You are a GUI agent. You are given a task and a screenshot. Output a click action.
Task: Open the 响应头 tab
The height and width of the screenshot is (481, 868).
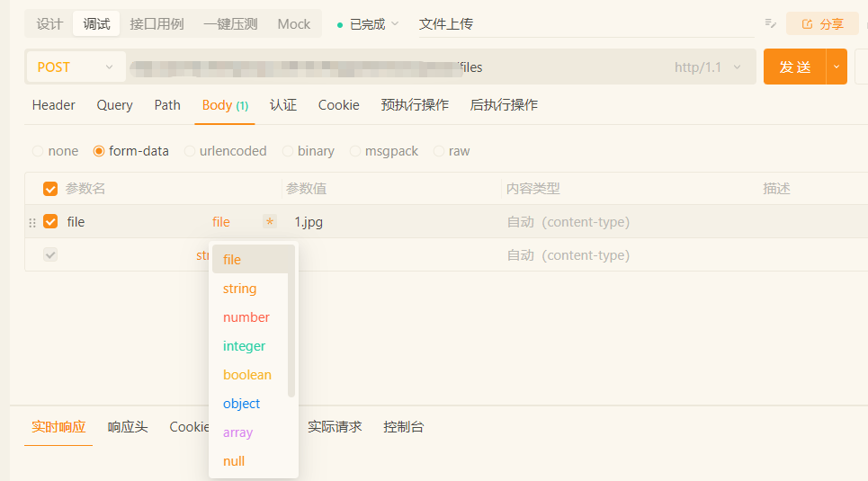tap(128, 427)
